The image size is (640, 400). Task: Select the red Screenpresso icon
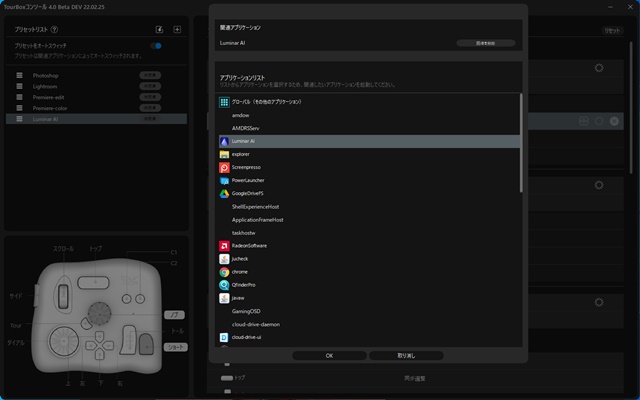pyautogui.click(x=224, y=167)
